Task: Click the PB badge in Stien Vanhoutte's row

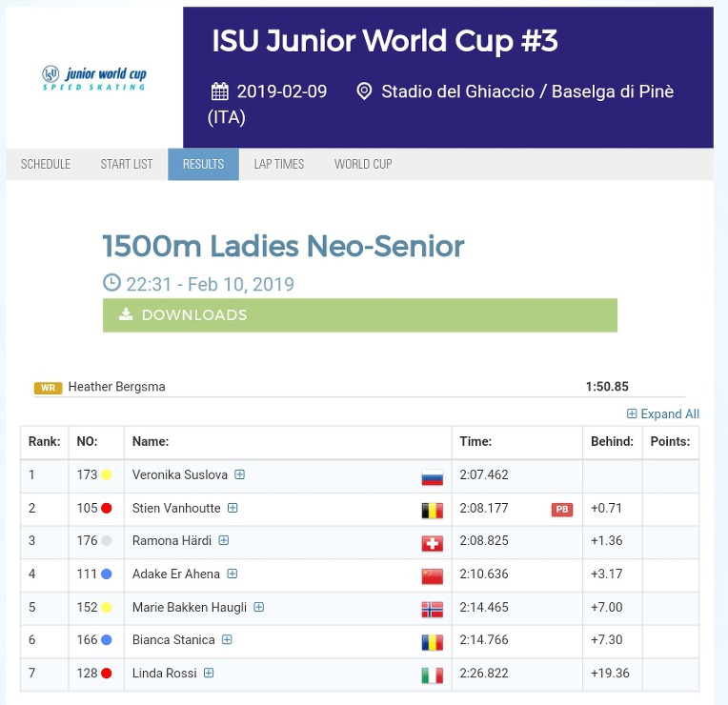Action: coord(561,510)
